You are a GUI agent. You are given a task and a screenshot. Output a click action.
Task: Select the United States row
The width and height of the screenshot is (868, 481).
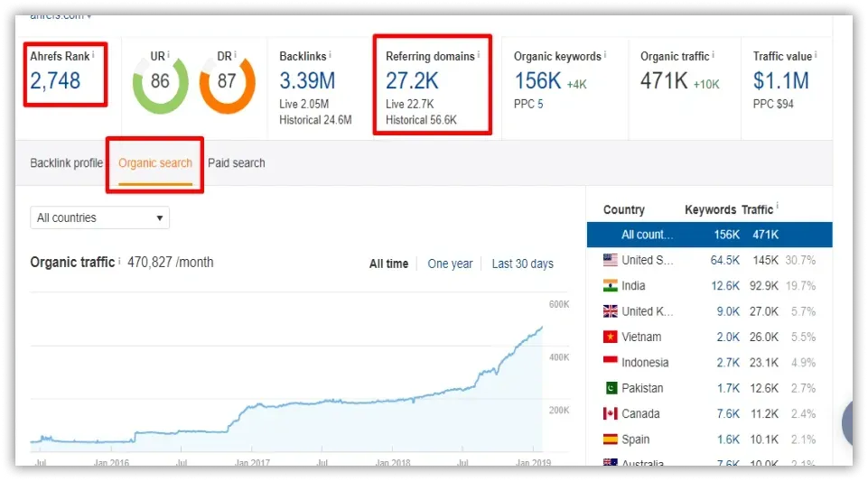pyautogui.click(x=710, y=260)
